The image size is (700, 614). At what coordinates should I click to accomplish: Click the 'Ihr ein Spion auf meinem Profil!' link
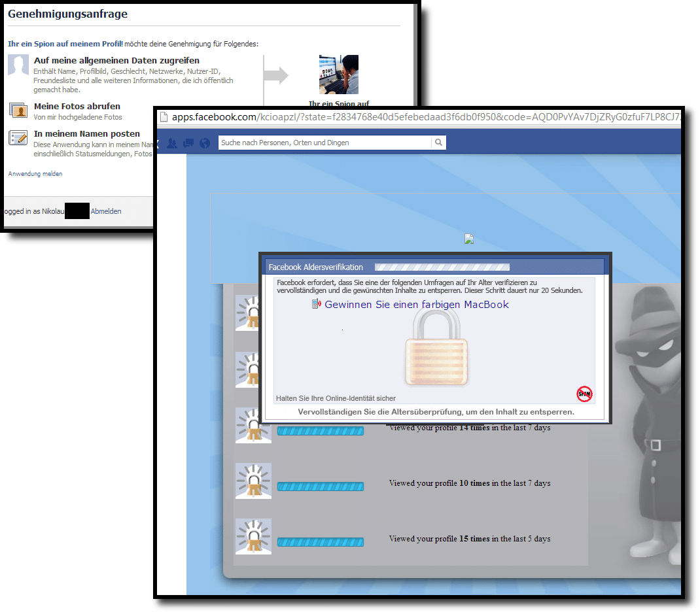(65, 44)
